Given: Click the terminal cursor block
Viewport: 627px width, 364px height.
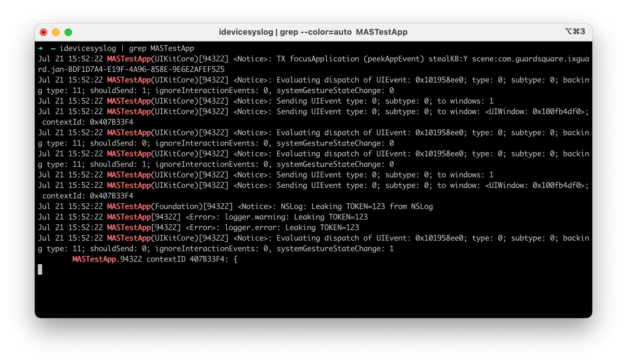Looking at the screenshot, I should 40,269.
